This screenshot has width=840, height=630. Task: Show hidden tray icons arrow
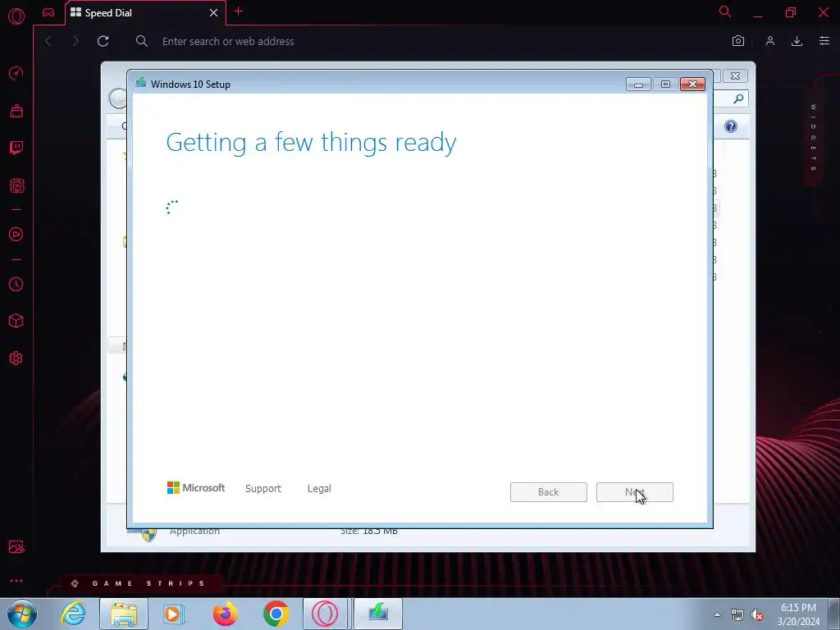pos(717,614)
